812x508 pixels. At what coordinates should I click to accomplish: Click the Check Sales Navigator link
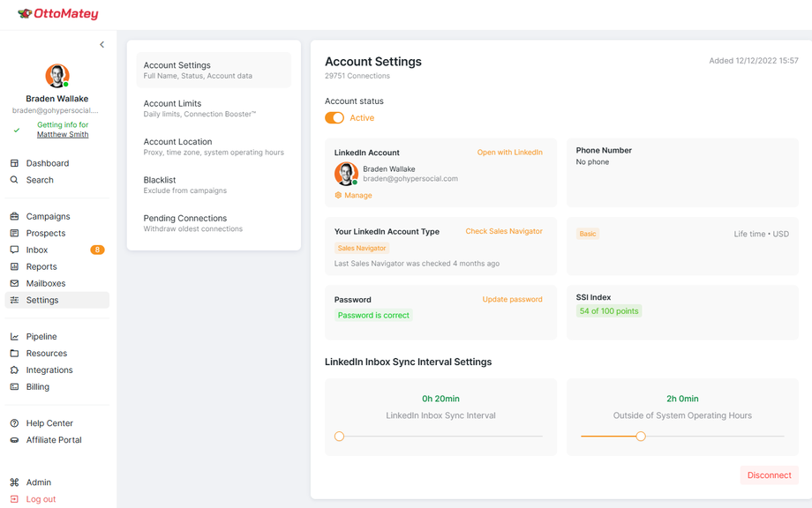(504, 231)
